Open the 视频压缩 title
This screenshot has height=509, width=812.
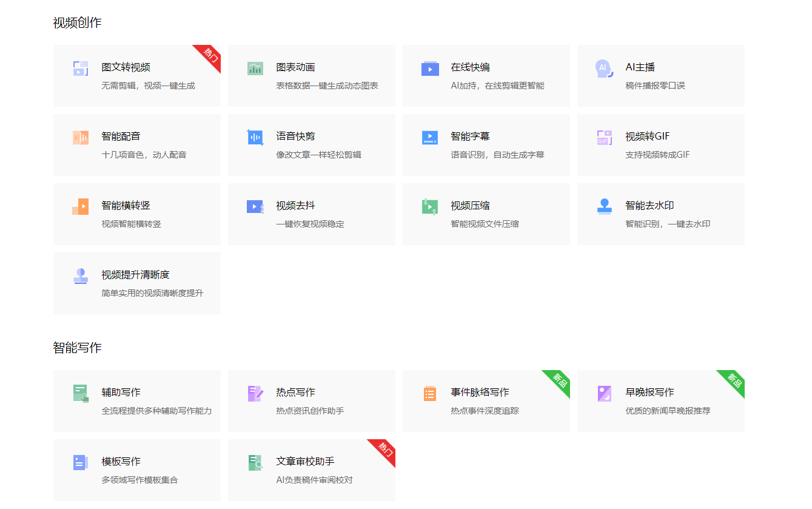pos(471,206)
